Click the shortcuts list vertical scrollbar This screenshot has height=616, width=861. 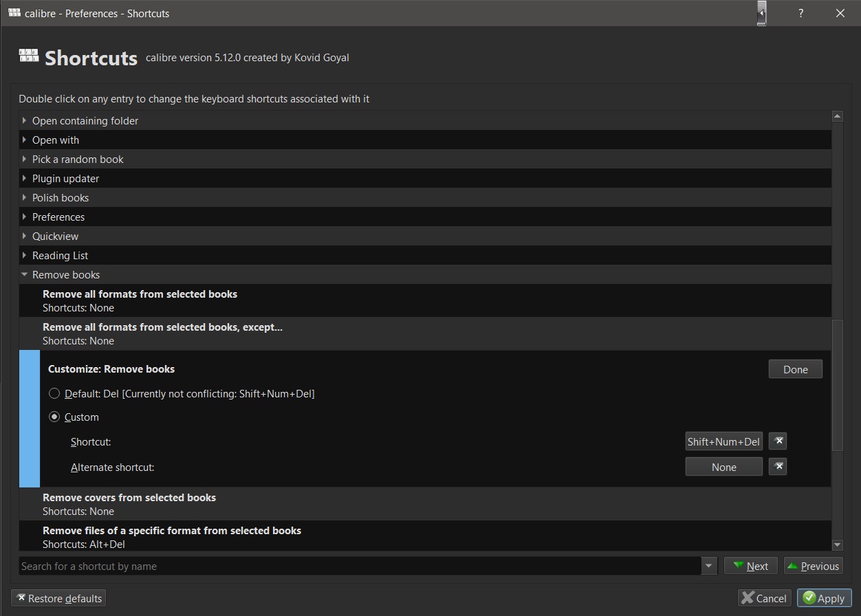click(837, 385)
